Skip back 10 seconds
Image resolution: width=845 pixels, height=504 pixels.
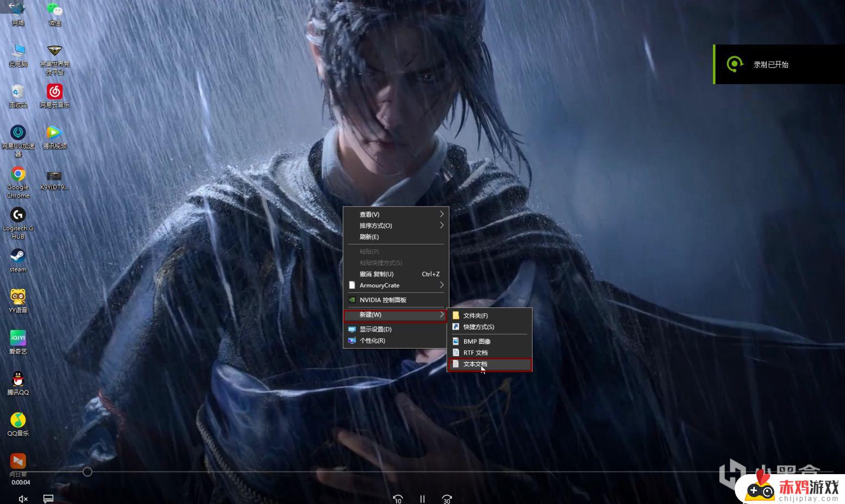point(398,499)
